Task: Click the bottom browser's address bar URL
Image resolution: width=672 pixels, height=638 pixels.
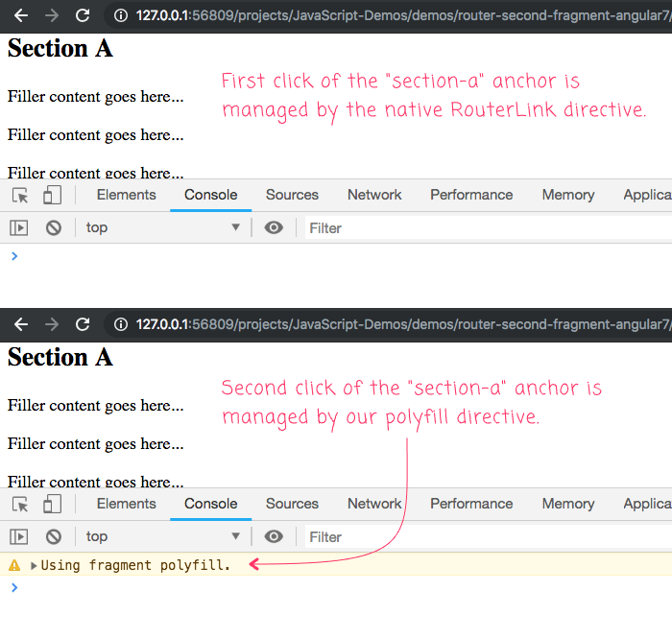Action: (404, 324)
